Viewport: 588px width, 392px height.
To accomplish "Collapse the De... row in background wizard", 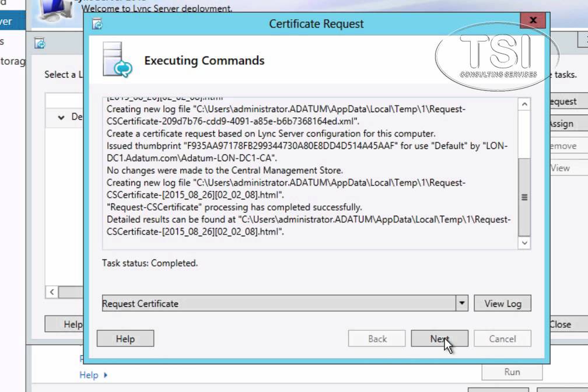I will click(x=61, y=117).
